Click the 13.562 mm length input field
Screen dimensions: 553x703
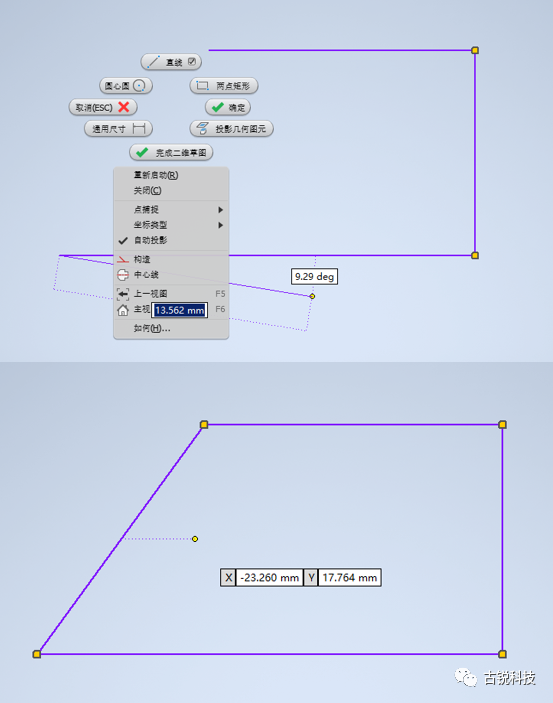click(179, 310)
